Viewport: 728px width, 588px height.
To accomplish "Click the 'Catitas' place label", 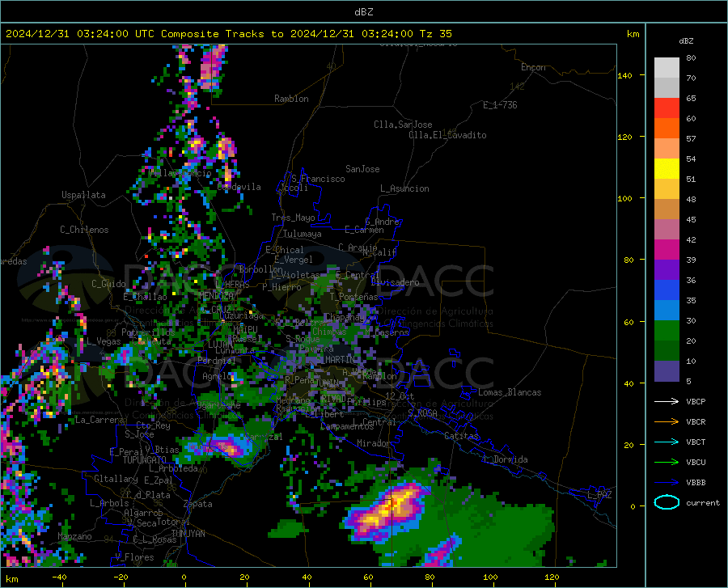I will click(x=462, y=436).
